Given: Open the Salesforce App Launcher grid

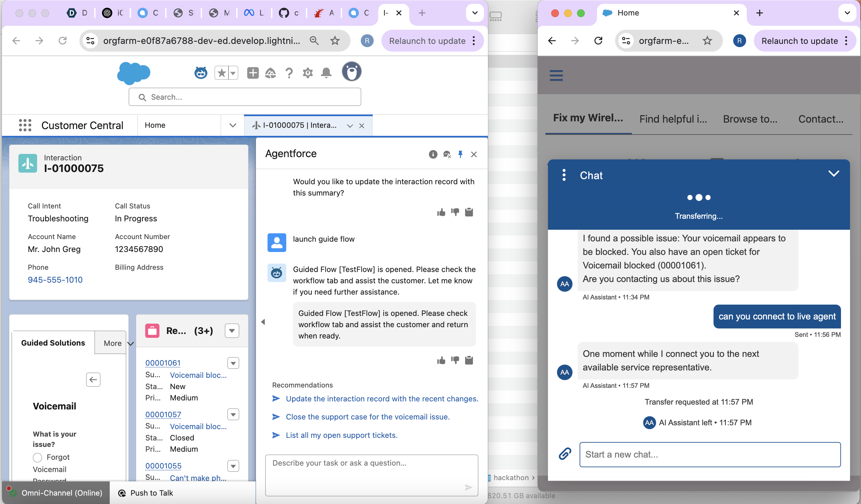Looking at the screenshot, I should pyautogui.click(x=25, y=125).
